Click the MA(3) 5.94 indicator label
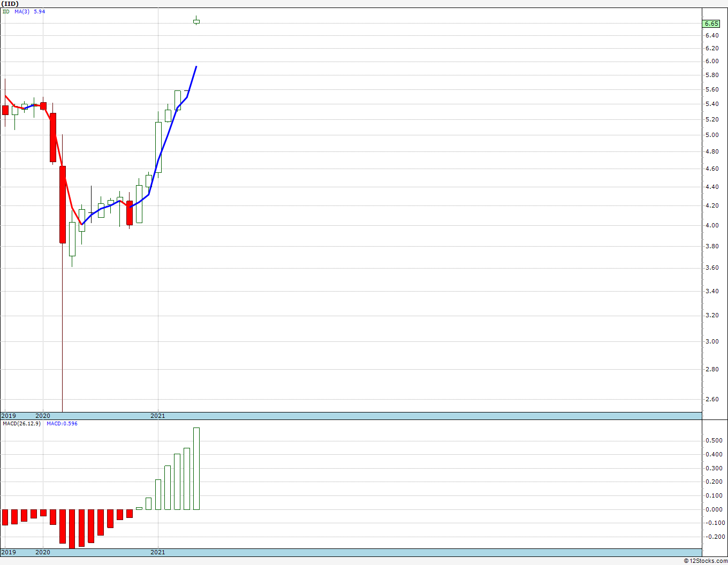This screenshot has height=565, width=728. 30,11
